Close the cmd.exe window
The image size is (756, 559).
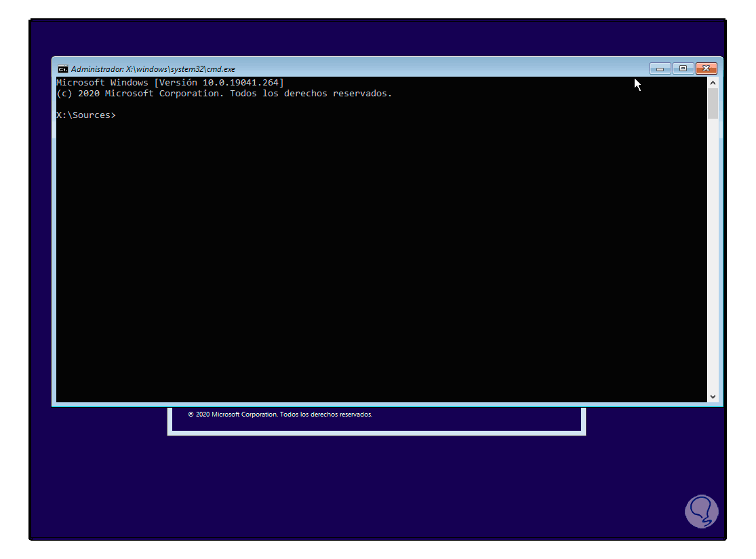coord(707,69)
